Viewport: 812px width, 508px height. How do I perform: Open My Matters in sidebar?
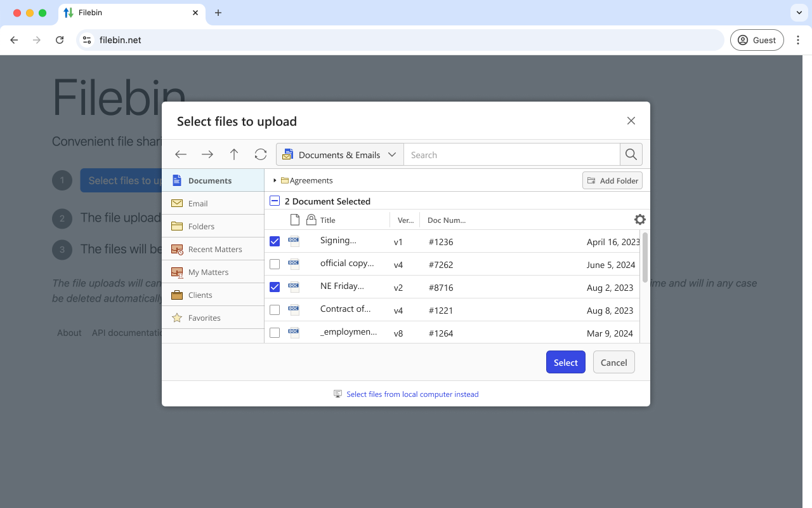(213, 272)
